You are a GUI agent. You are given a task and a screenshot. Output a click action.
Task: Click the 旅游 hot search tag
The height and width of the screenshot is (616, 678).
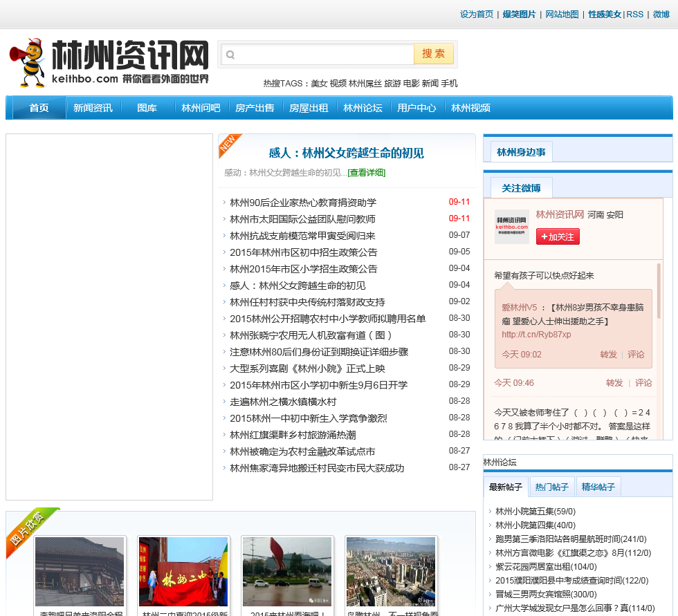click(x=392, y=84)
